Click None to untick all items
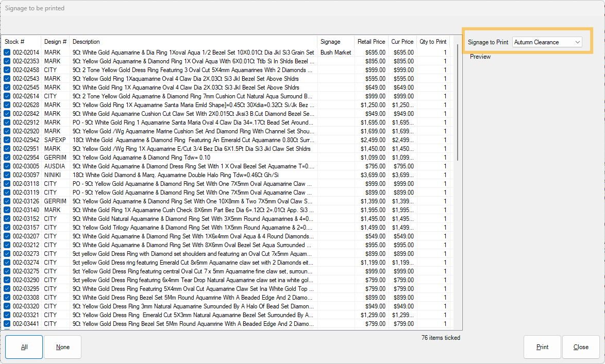605x364 pixels. click(63, 347)
